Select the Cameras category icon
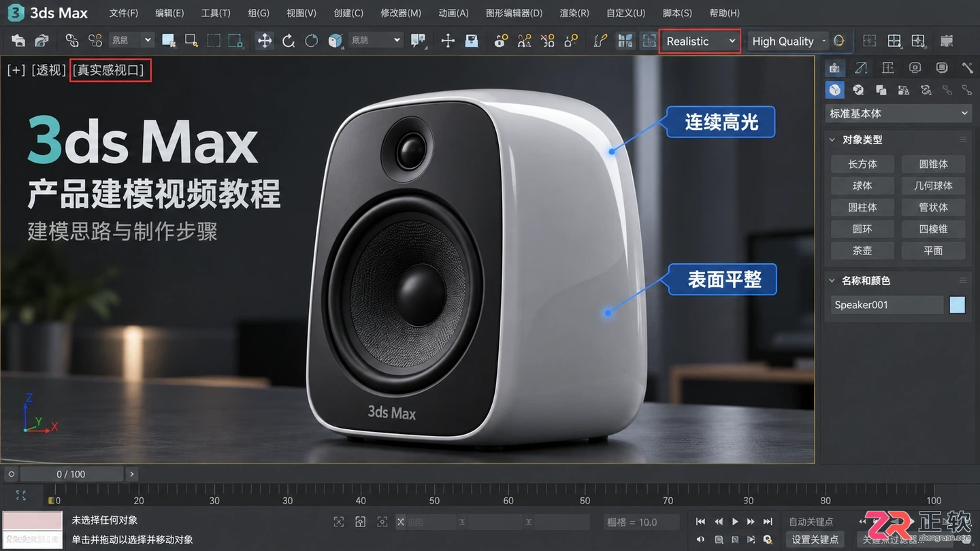The image size is (980, 551). [903, 90]
